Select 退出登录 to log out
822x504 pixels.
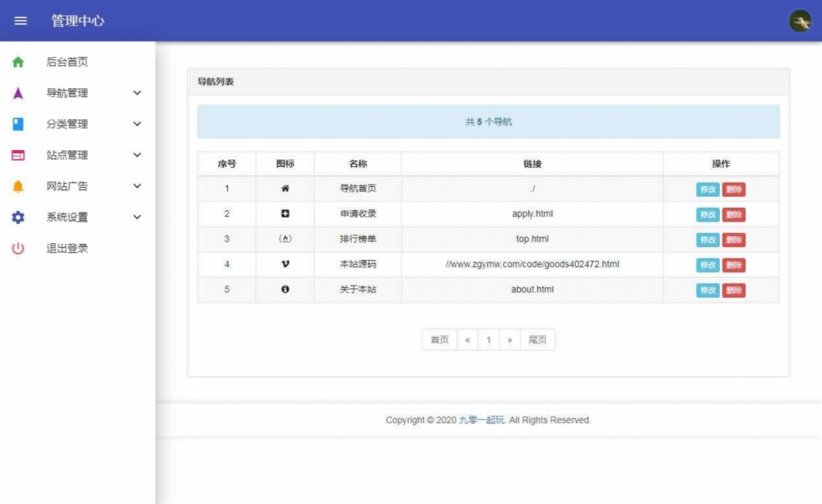(x=78, y=248)
